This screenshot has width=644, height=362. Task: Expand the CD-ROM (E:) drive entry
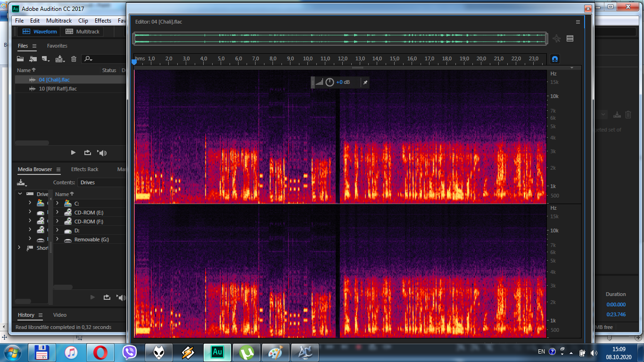(x=57, y=213)
